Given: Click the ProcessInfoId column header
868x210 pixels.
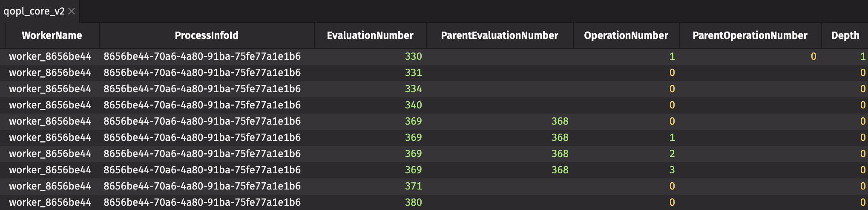Looking at the screenshot, I should (207, 35).
